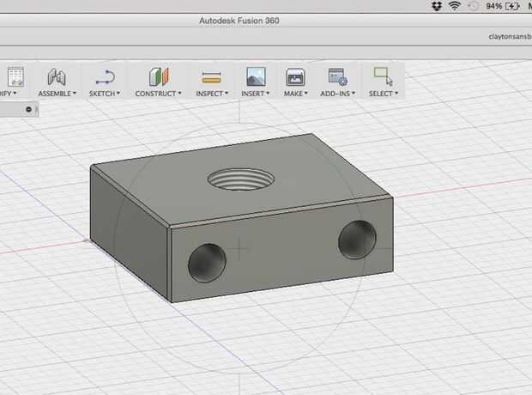This screenshot has width=532, height=395.
Task: Open the ASSEMBLE dropdown menu
Action: pyautogui.click(x=57, y=94)
